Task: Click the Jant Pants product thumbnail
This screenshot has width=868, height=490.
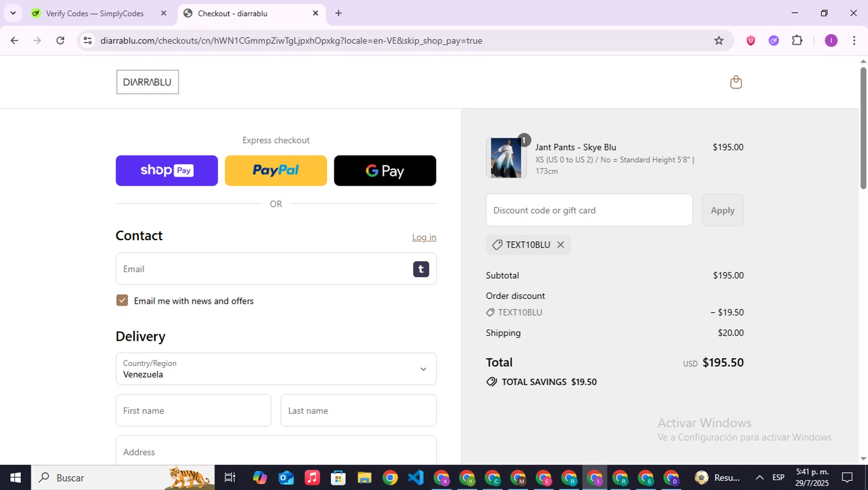Action: click(506, 158)
